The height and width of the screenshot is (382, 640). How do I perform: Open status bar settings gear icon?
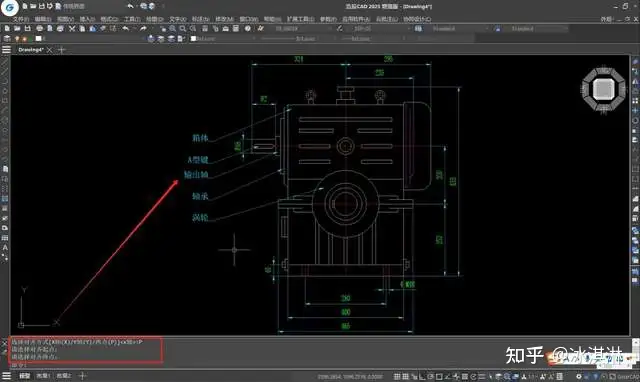click(x=579, y=376)
